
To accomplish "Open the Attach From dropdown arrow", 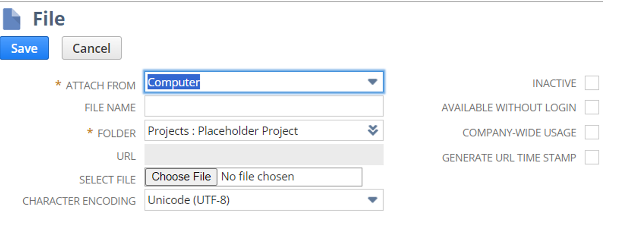I will (x=372, y=82).
